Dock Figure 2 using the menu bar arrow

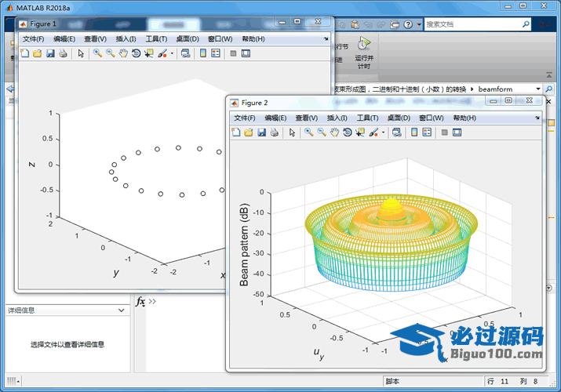coord(537,118)
